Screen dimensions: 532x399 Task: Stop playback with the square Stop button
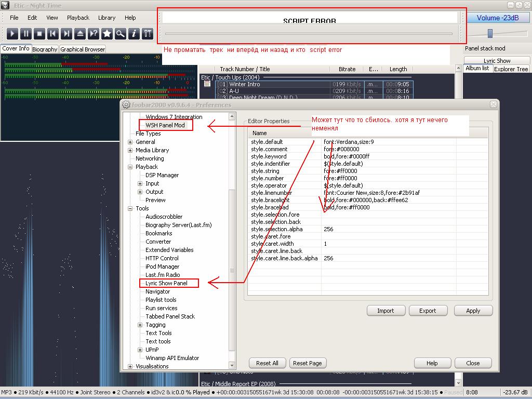pyautogui.click(x=39, y=34)
